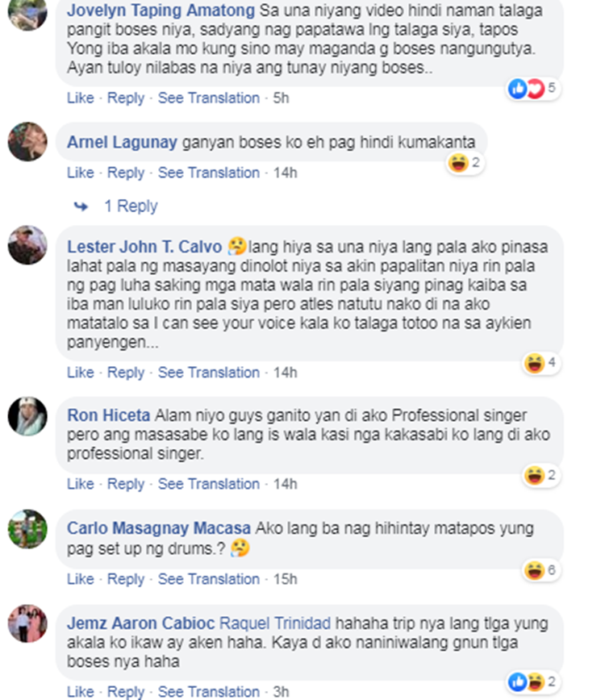This screenshot has height=700, width=605.
Task: Open Carlo Masagnay Macasa's profile name
Action: coord(158,528)
